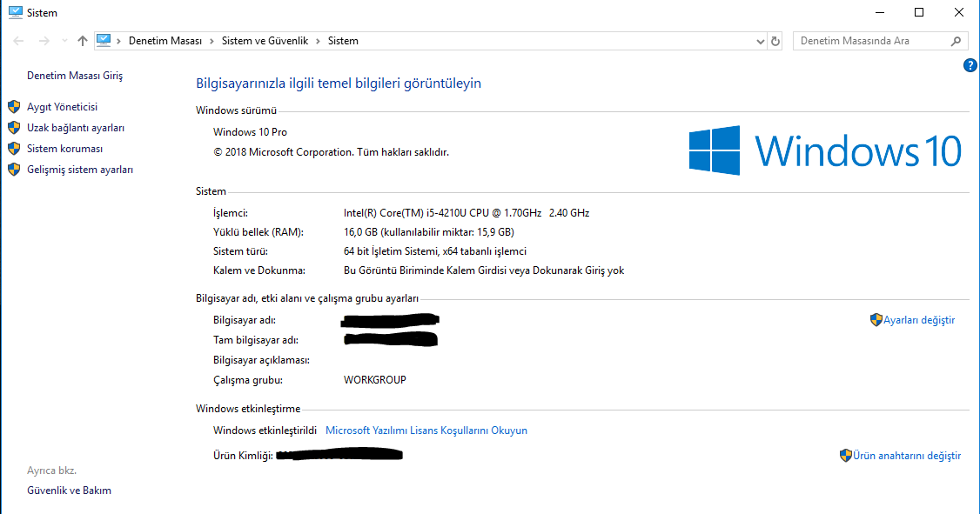Image resolution: width=980 pixels, height=514 pixels.
Task: Select the Sistem breadcrumb
Action: coord(343,41)
